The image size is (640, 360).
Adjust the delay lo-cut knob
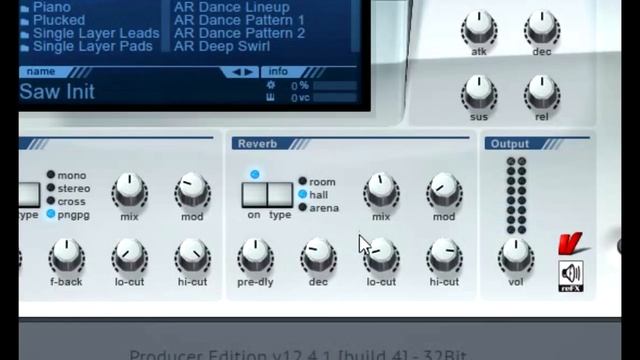[x=129, y=256]
